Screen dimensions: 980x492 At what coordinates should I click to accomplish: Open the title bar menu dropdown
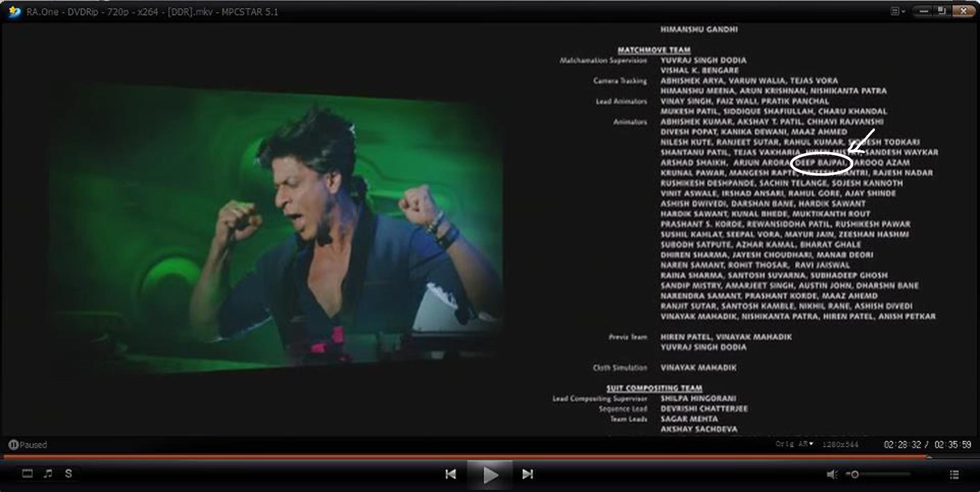897,11
